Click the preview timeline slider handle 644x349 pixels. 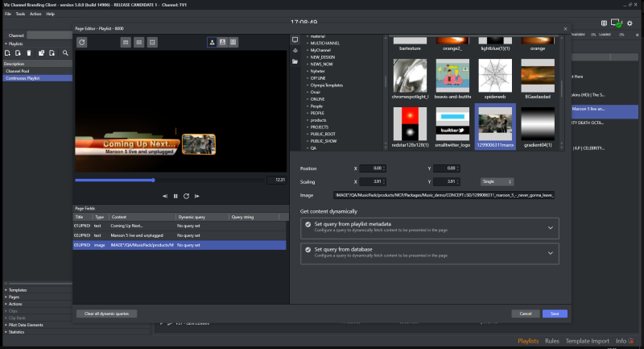pos(153,180)
